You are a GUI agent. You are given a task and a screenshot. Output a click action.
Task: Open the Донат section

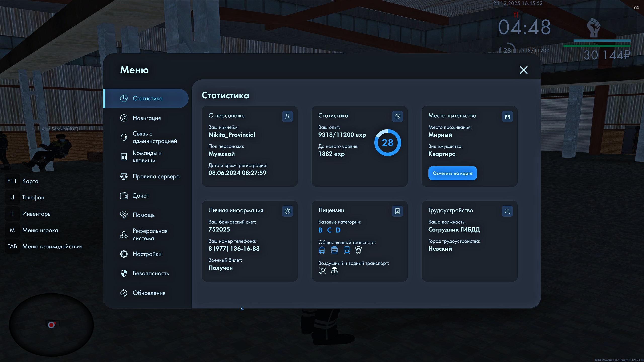[x=141, y=196]
